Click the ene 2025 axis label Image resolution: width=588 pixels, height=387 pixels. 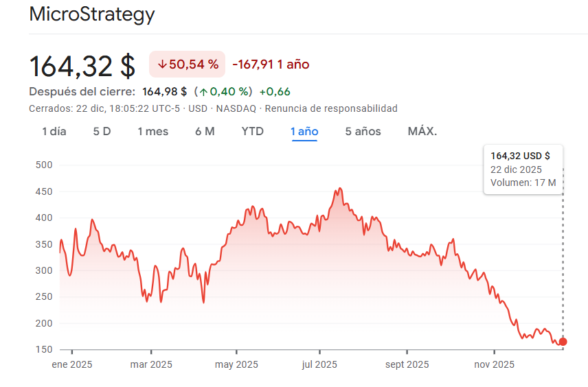coord(71,364)
